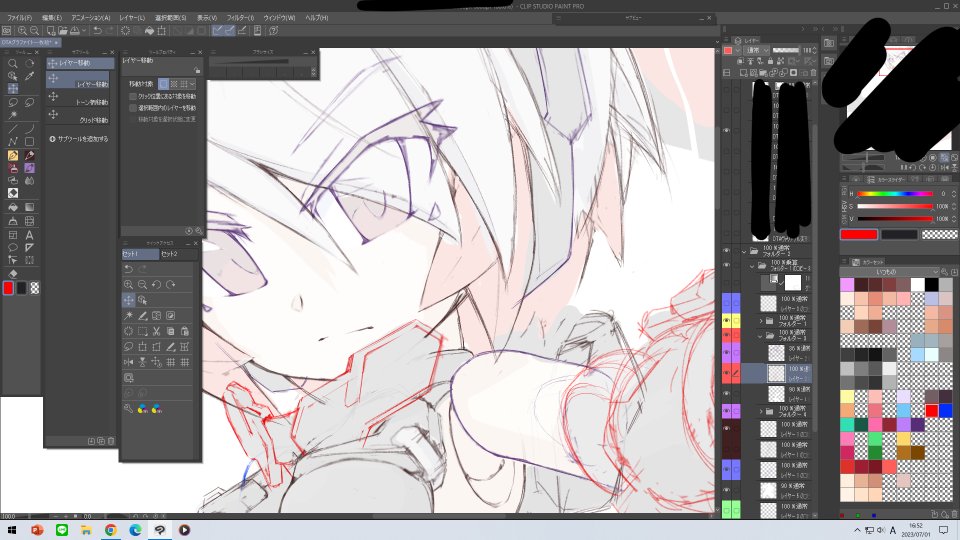Open the blending mode dropdown showing 通常
This screenshot has height=540, width=960.
pos(757,50)
